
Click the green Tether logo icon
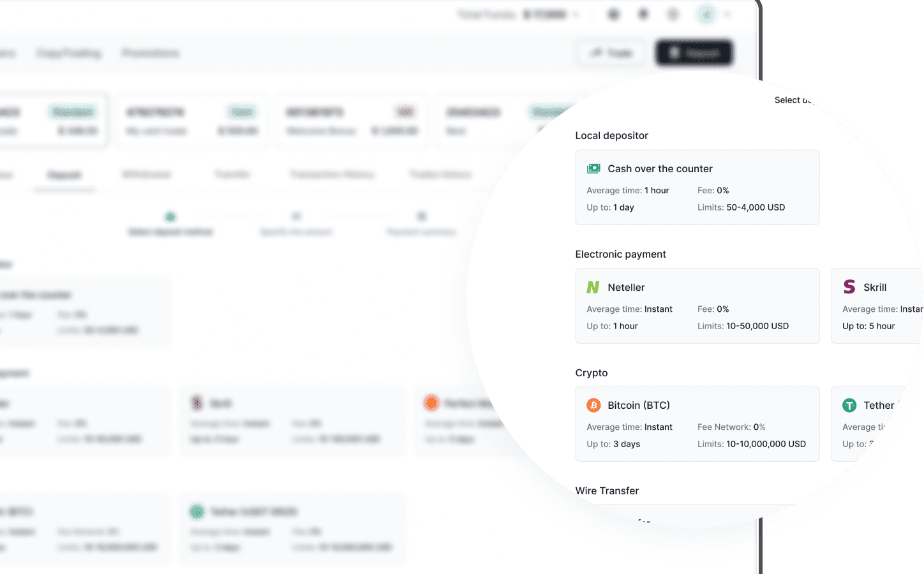coord(849,406)
